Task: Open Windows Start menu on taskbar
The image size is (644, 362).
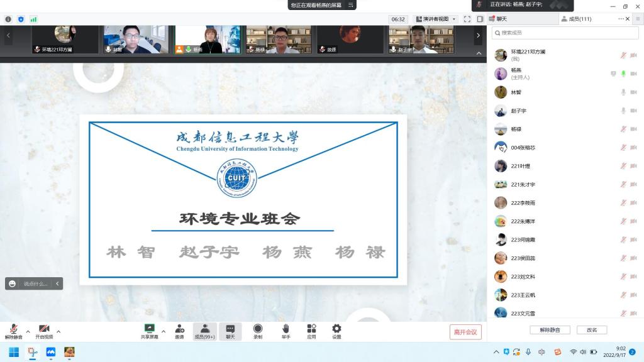Action: point(13,352)
